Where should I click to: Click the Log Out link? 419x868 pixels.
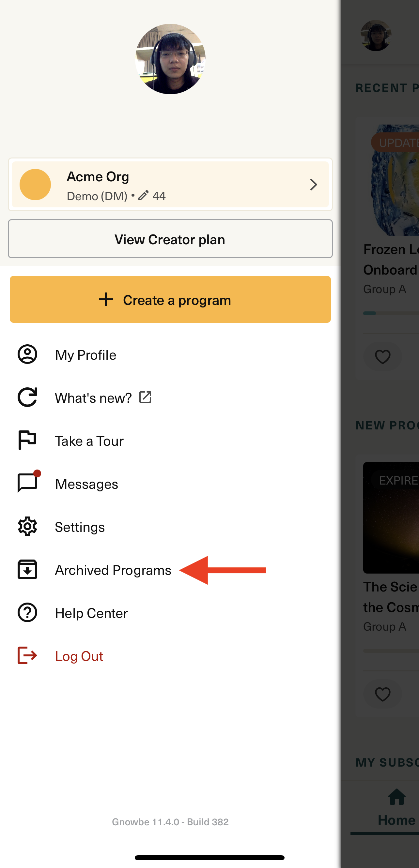79,656
